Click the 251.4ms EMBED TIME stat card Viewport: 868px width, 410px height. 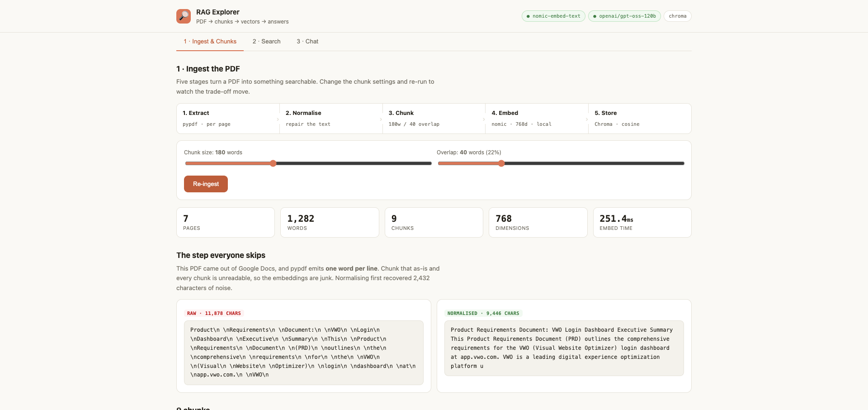point(642,222)
